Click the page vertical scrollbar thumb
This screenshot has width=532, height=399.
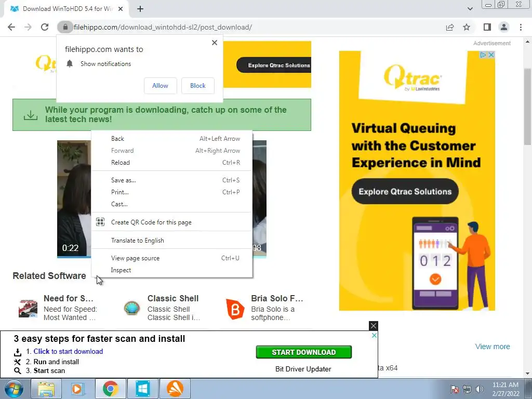coord(527,107)
